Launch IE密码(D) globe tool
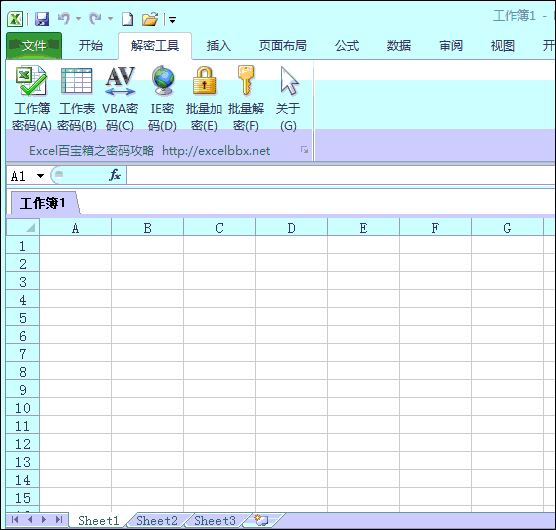This screenshot has width=556, height=530. click(162, 99)
